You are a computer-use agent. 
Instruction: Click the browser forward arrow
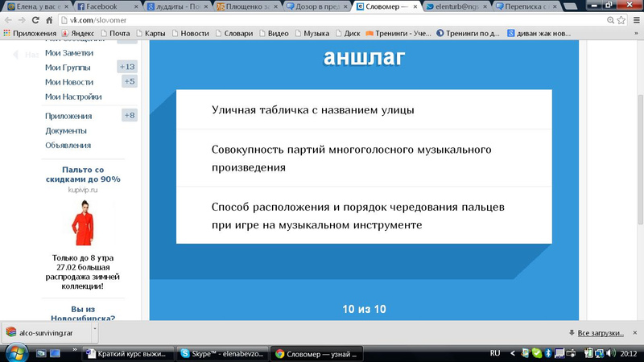coord(22,20)
